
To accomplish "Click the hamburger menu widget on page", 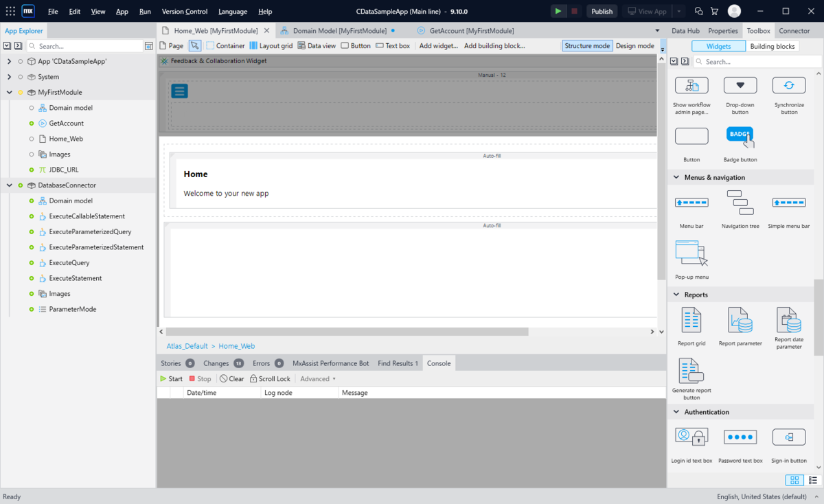I will [179, 91].
